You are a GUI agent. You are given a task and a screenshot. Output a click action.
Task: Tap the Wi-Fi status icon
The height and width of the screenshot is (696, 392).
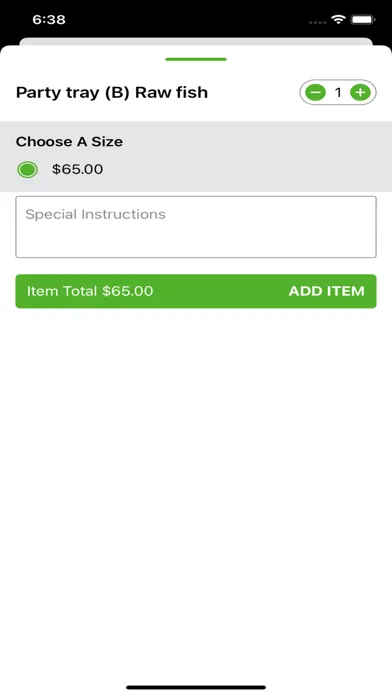tap(338, 20)
